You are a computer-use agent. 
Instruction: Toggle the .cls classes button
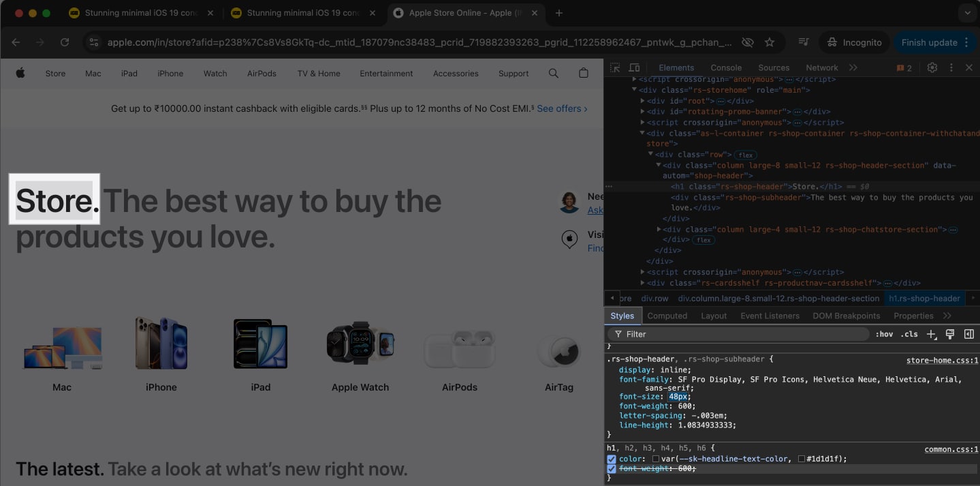click(909, 334)
